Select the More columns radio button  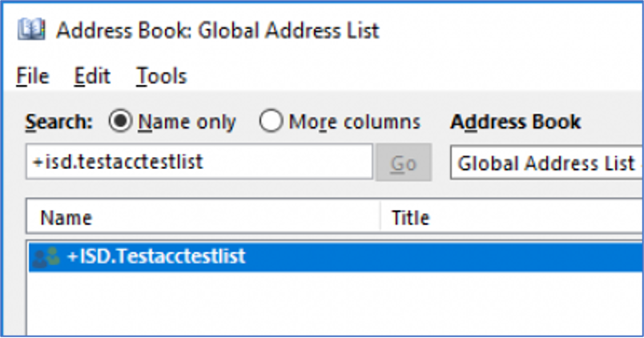[x=271, y=121]
